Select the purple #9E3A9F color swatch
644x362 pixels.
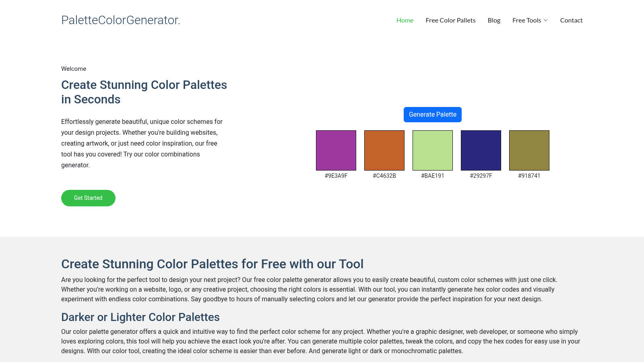click(x=336, y=150)
